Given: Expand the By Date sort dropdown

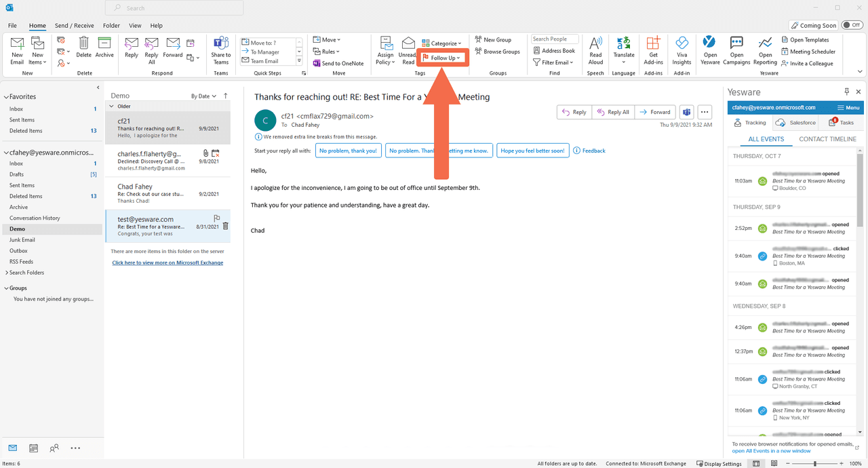Looking at the screenshot, I should tap(203, 96).
